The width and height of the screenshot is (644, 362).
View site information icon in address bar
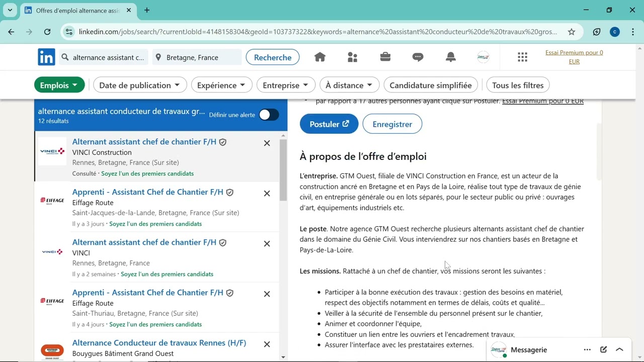[x=69, y=32]
